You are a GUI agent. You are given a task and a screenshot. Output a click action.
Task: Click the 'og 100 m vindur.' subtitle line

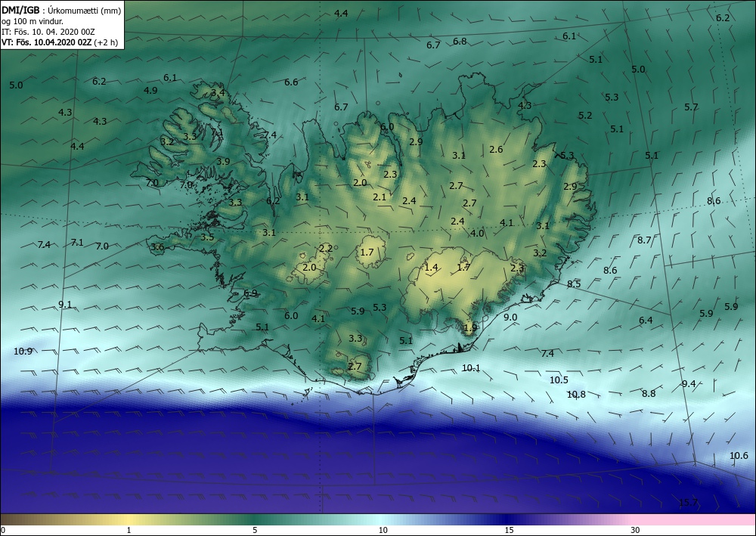tap(33, 21)
